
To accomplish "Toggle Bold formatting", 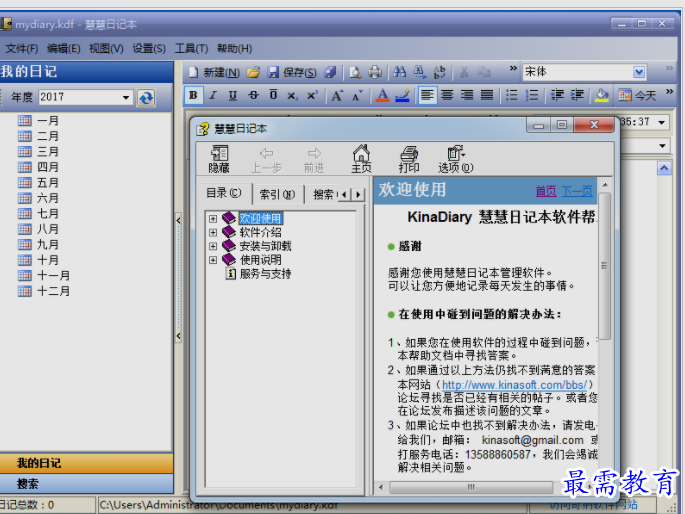I will click(x=194, y=95).
